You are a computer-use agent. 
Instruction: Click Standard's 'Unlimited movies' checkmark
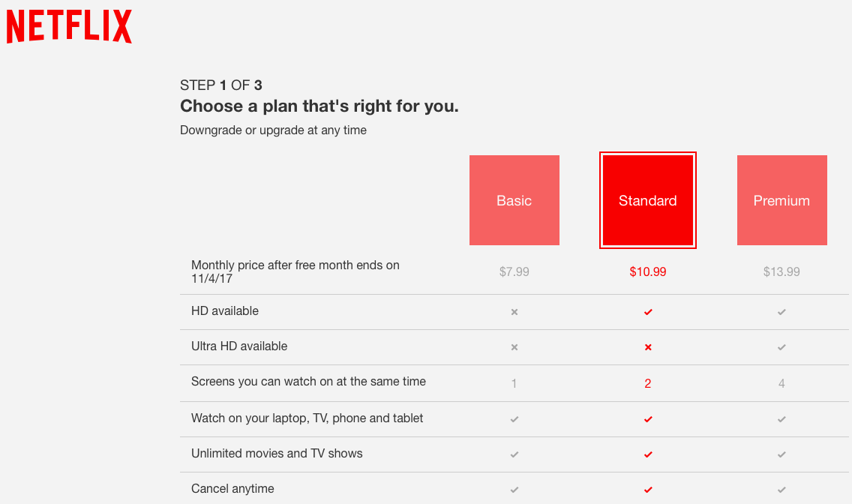coord(647,454)
